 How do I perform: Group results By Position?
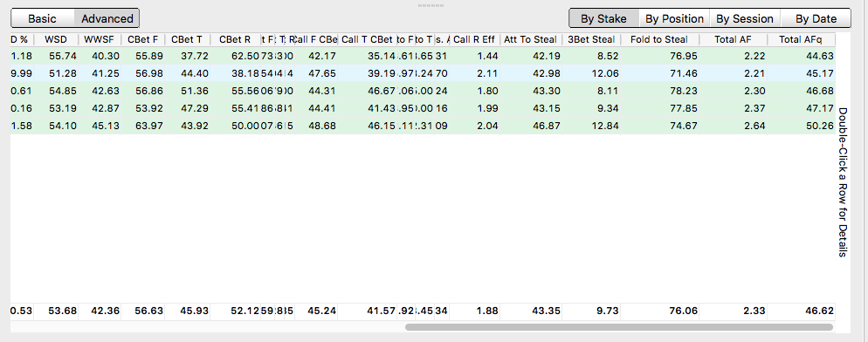coord(674,18)
